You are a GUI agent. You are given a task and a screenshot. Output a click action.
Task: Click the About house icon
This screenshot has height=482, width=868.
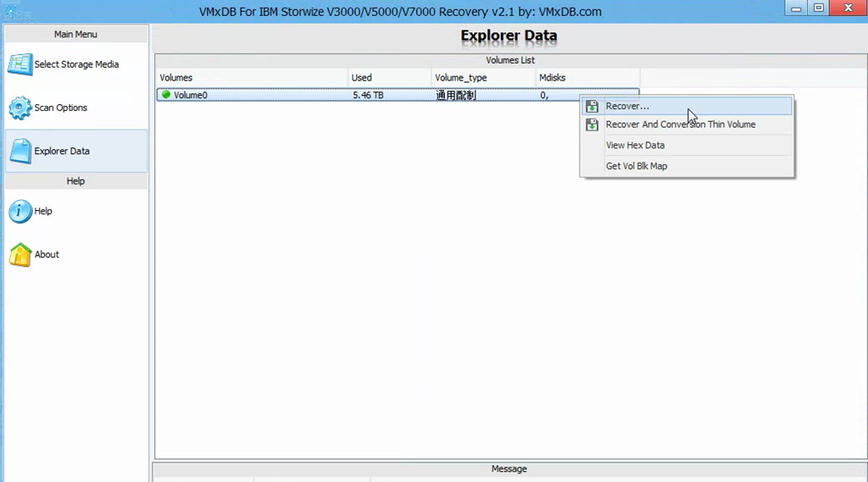coord(20,255)
